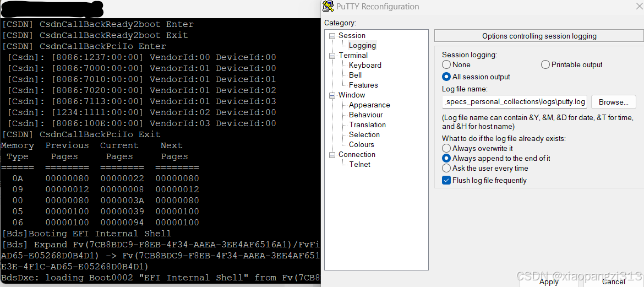644x287 pixels.
Task: Select None for session logging
Action: click(456, 64)
